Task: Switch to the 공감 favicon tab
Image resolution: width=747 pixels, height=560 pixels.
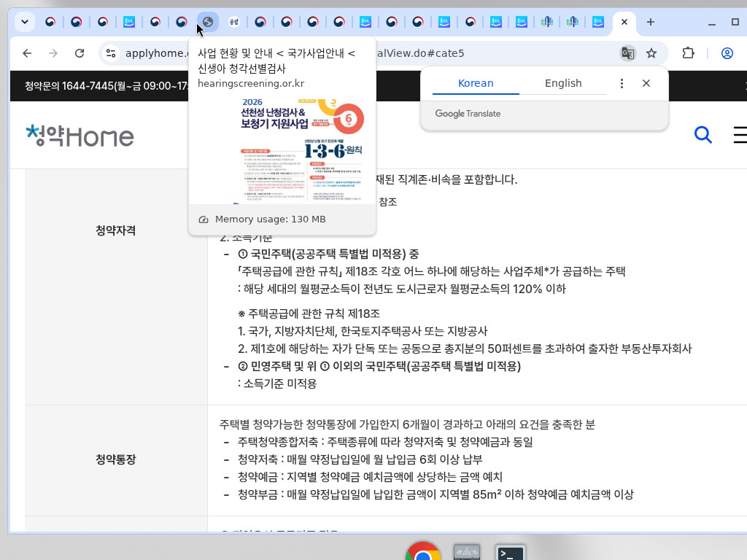Action: coord(234,22)
